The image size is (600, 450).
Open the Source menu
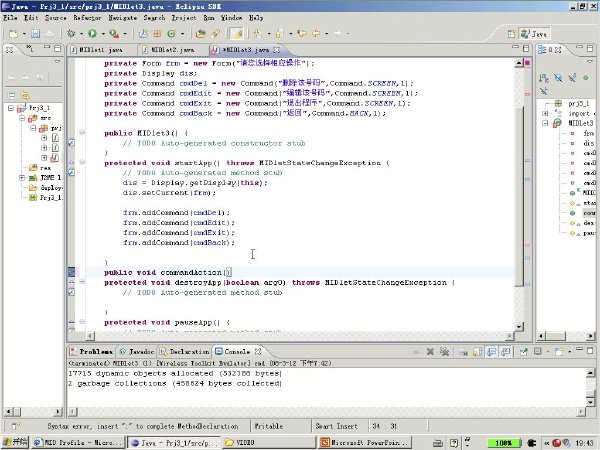point(55,18)
